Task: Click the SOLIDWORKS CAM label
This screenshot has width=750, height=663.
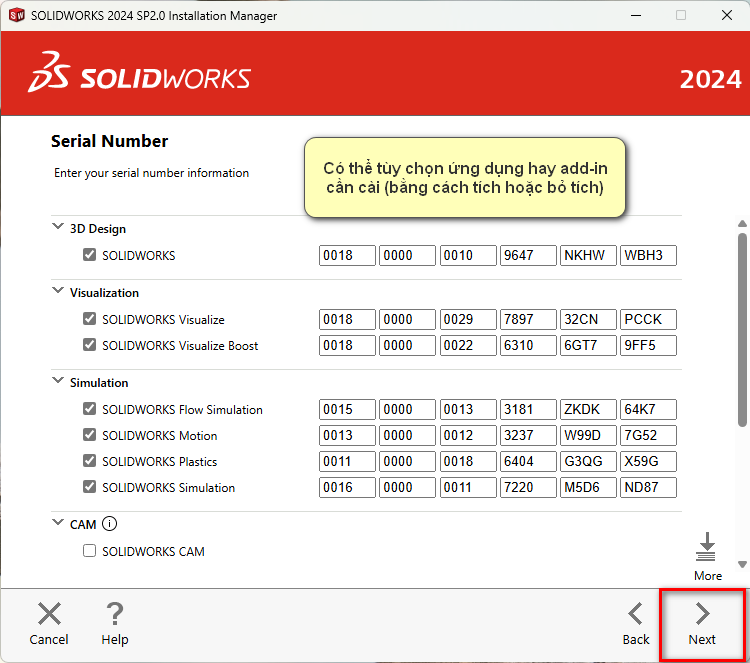Action: (153, 552)
